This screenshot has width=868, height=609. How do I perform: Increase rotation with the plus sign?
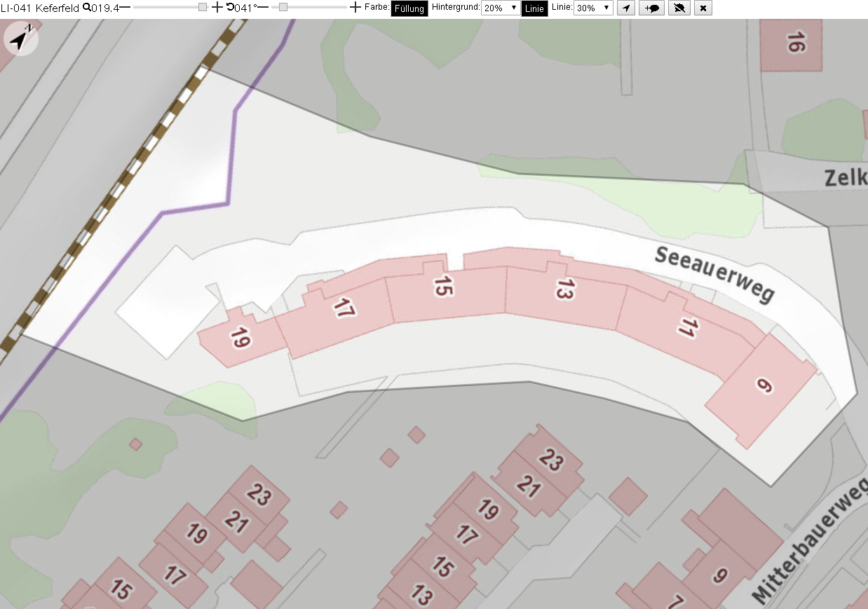(355, 8)
